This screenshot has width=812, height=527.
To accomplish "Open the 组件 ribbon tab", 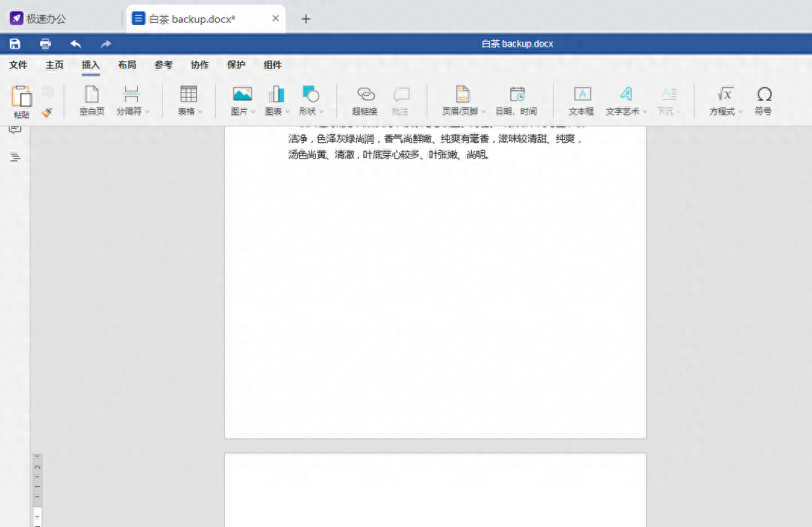I will click(273, 64).
